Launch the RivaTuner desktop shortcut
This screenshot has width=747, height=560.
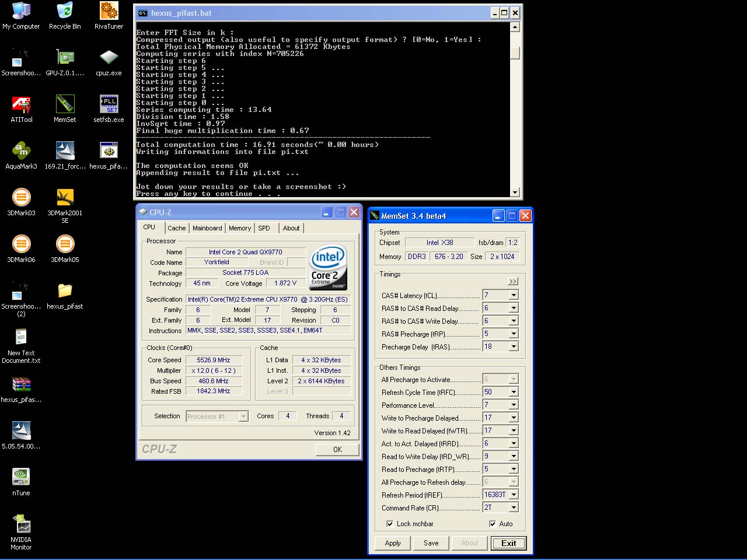[109, 16]
